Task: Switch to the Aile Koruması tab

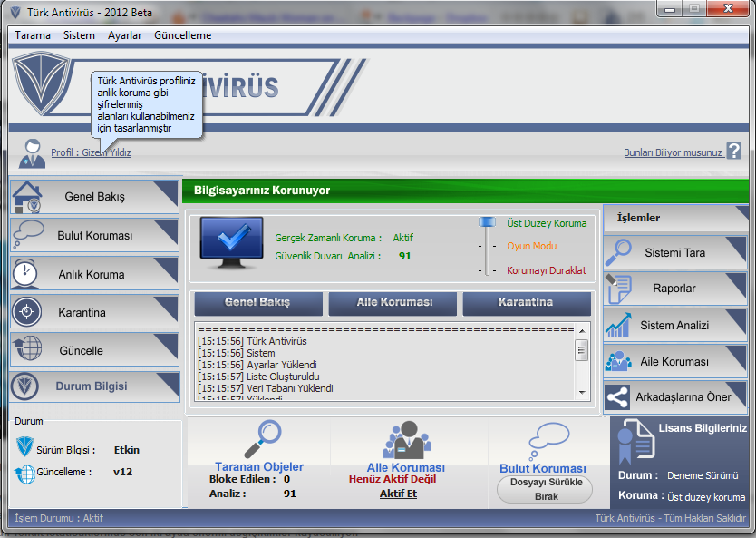Action: [x=393, y=302]
